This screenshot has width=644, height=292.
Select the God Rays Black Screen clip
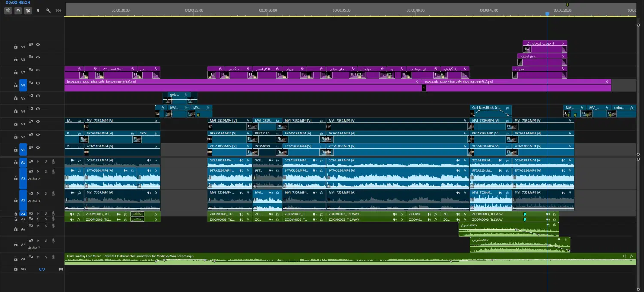point(490,111)
